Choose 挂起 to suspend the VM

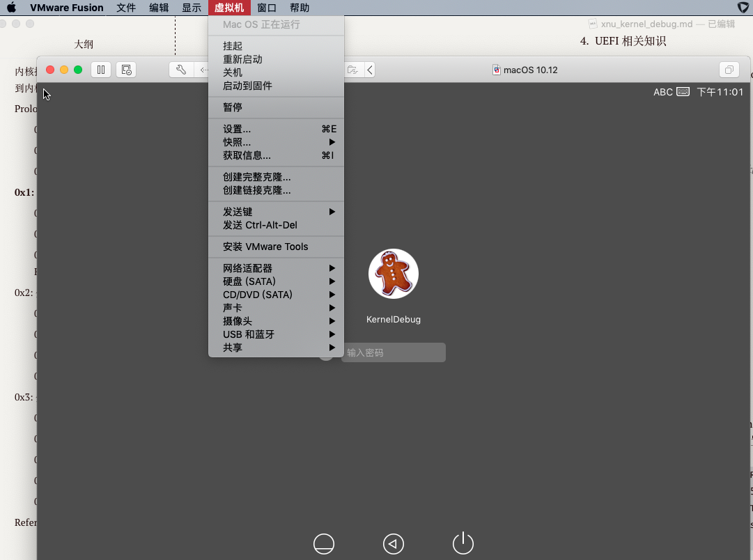(276, 46)
